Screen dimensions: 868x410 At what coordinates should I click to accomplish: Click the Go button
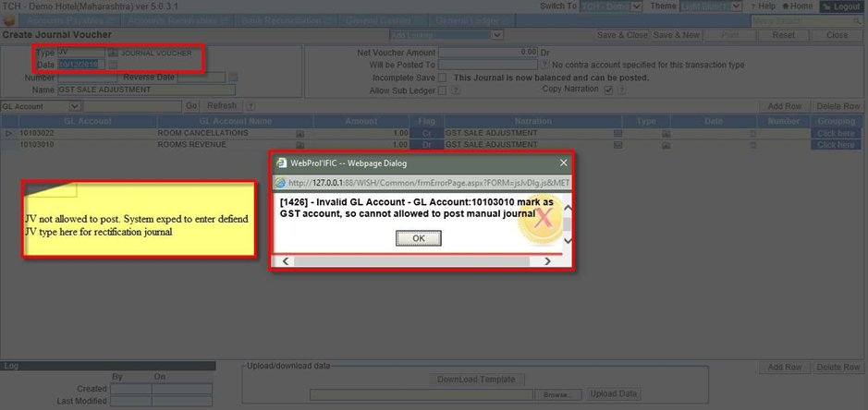(191, 105)
